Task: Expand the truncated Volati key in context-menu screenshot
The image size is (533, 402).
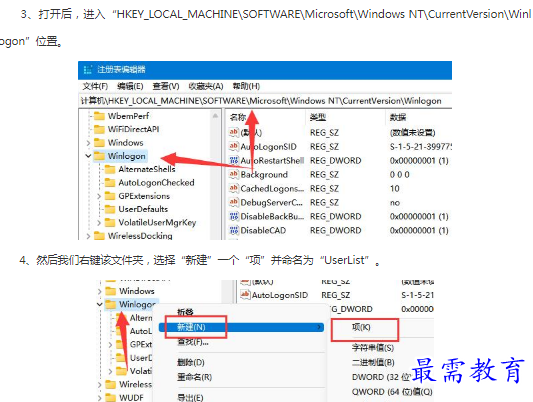Action: pos(110,371)
